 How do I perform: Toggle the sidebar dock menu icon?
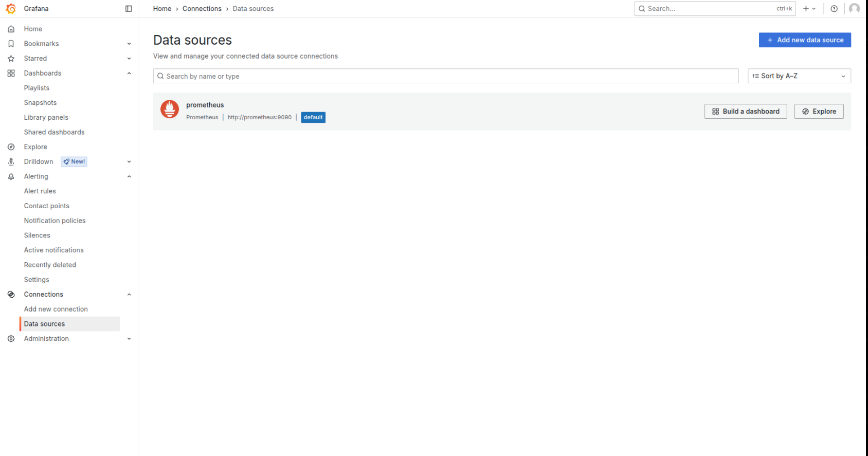click(129, 9)
